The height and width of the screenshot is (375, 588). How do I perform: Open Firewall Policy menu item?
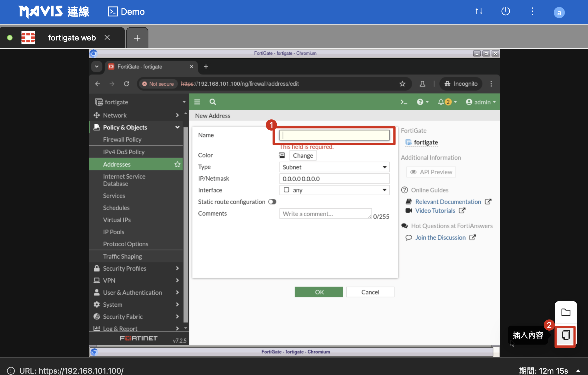(x=122, y=140)
